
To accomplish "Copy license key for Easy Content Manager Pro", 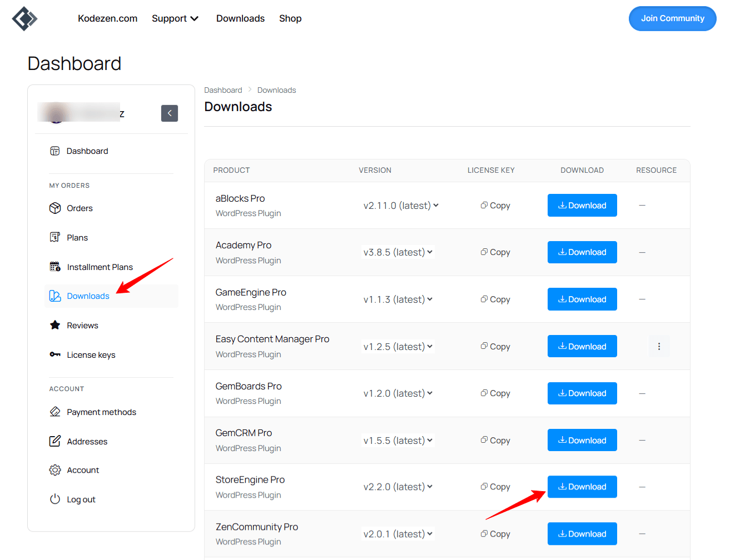I will (x=495, y=347).
